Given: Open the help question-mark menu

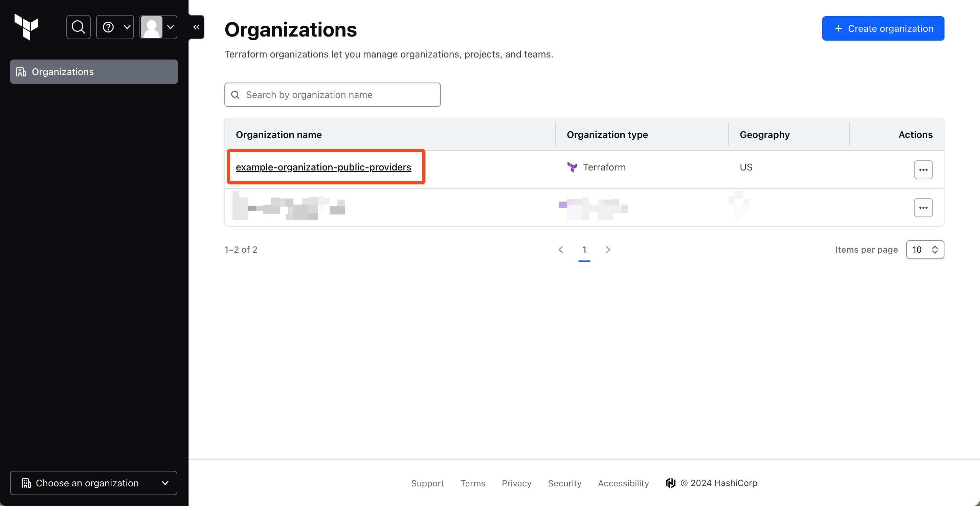Looking at the screenshot, I should 115,27.
